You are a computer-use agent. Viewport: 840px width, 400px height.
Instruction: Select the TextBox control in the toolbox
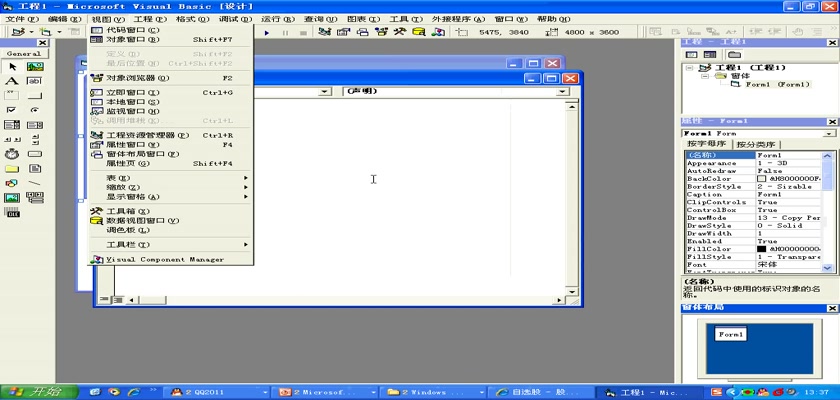(35, 81)
